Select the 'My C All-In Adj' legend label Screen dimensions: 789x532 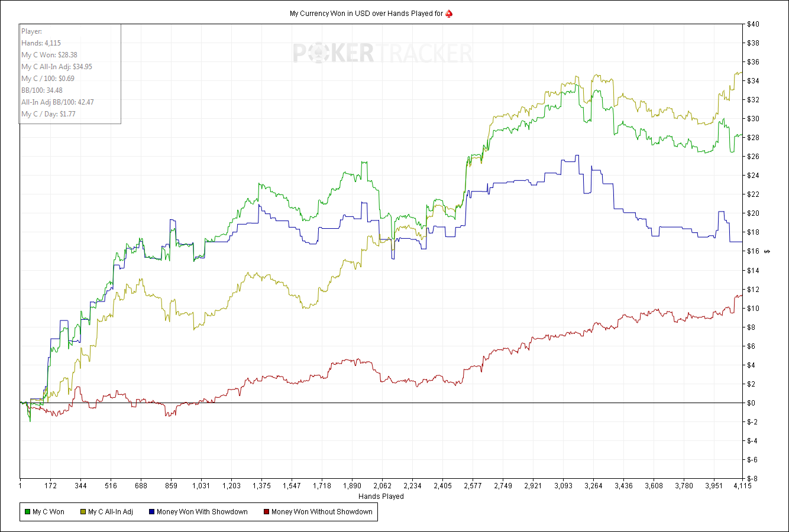(111, 512)
